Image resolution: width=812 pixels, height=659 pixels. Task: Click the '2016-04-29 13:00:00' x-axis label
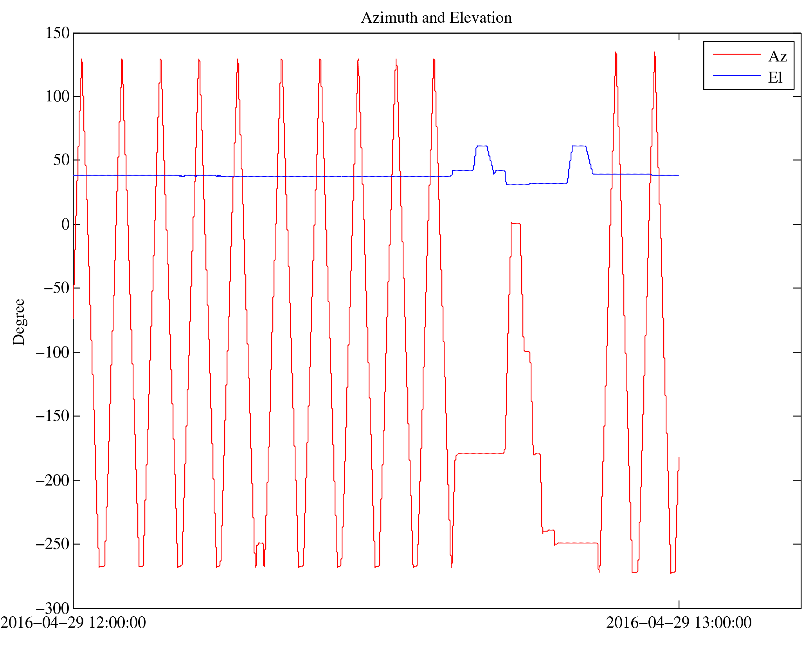coord(679,623)
